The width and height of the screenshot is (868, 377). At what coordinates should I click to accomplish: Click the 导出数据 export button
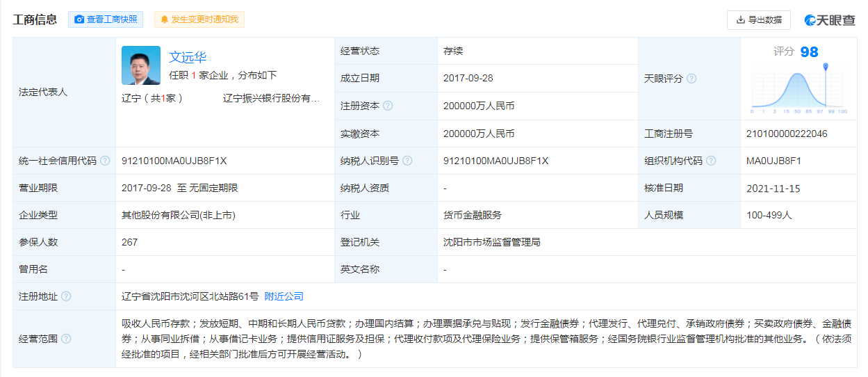[x=759, y=19]
